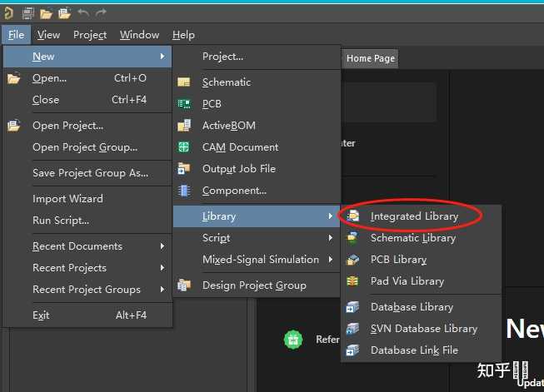Screen dimensions: 544x392
Task: Open the Window menu
Action: pyautogui.click(x=139, y=35)
